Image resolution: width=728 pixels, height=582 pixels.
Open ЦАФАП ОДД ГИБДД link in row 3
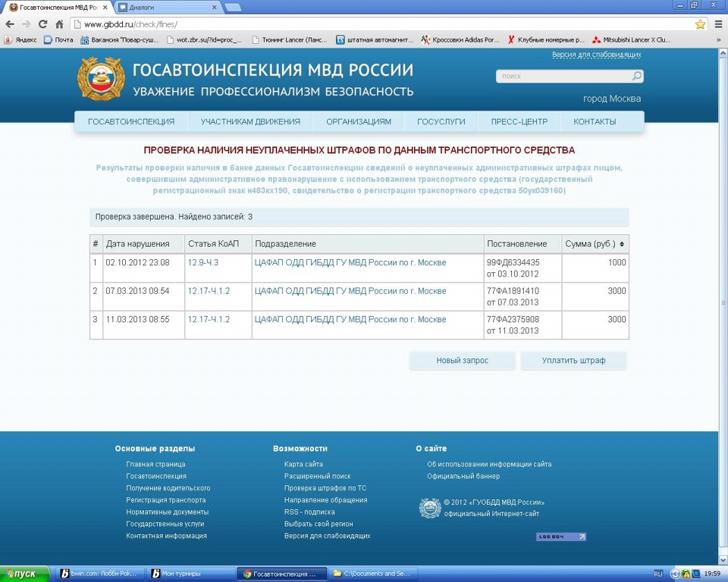(350, 319)
